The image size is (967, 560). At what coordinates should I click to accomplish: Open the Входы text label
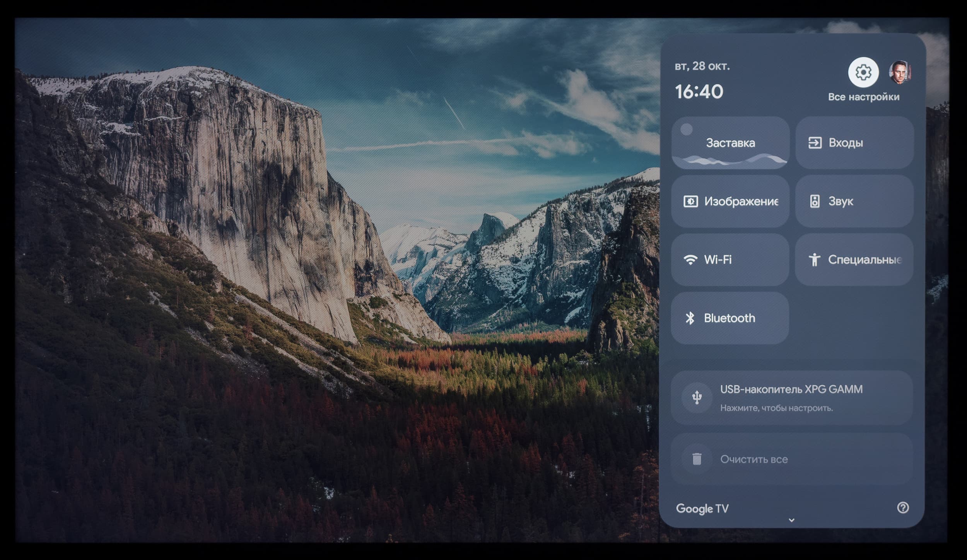coord(846,143)
